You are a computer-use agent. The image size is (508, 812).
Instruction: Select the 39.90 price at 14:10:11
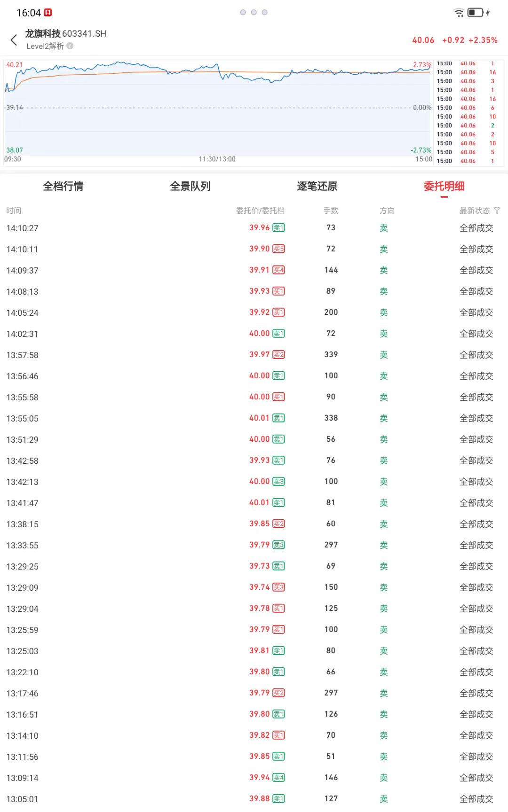[260, 249]
